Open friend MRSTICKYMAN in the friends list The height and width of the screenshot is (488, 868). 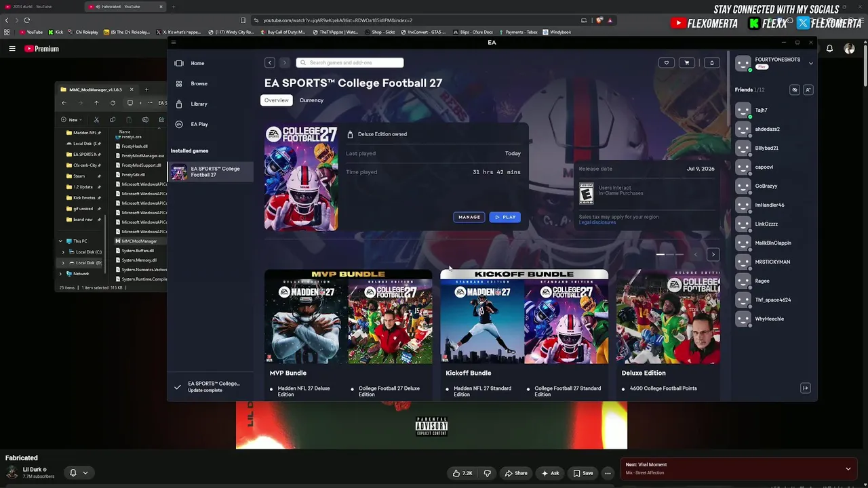(x=772, y=262)
